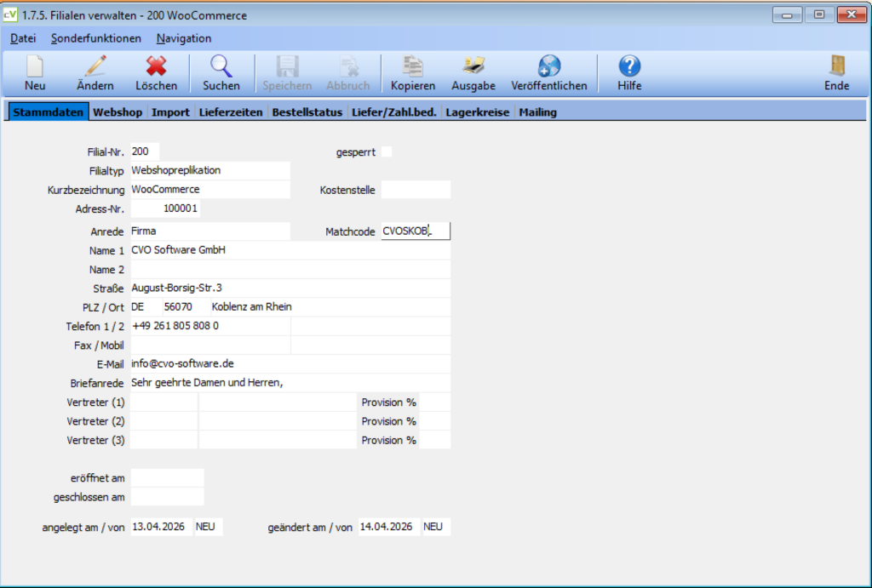The image size is (872, 588).
Task: Open the Liefer/Zahl.bed. tab
Action: (x=393, y=111)
